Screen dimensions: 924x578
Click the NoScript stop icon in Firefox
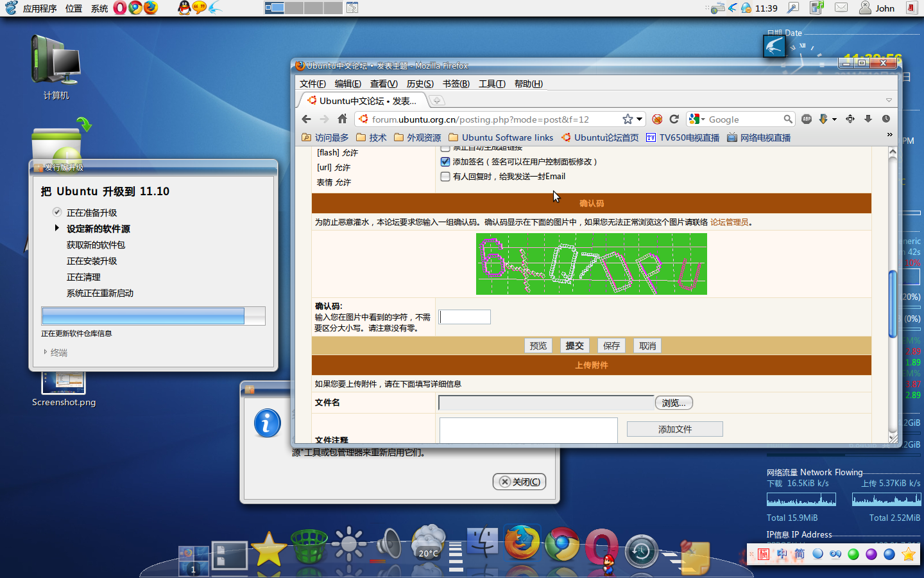coord(657,119)
